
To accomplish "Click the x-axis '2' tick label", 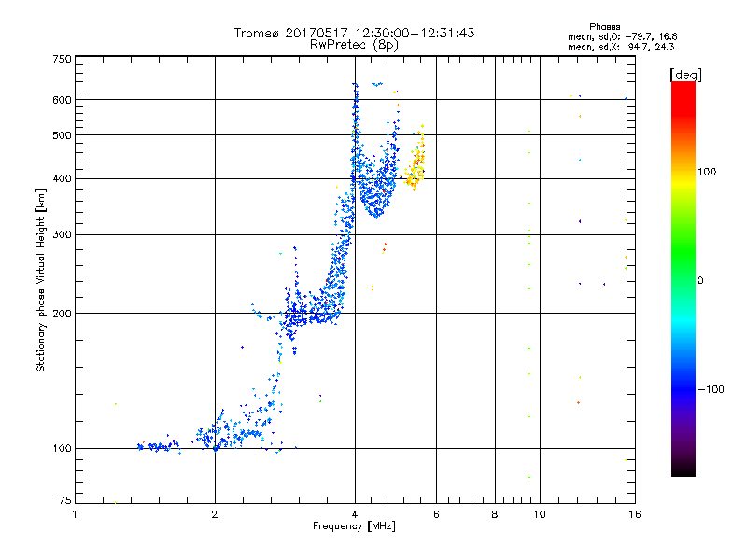I will click(215, 514).
